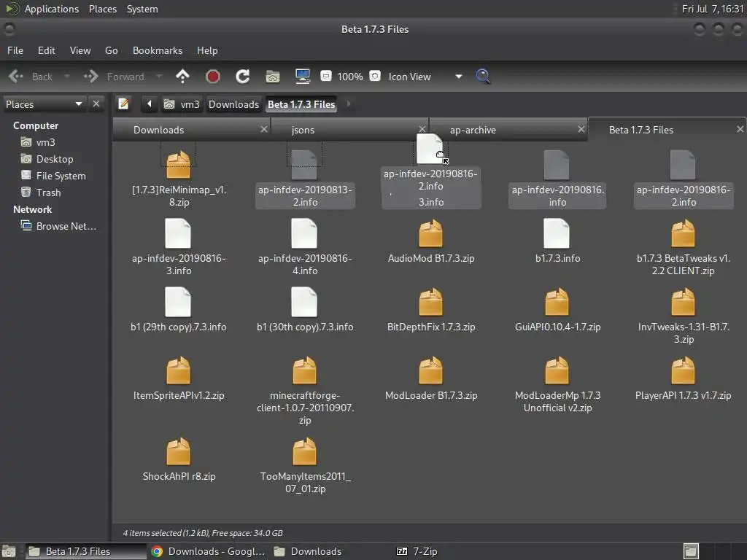Open the search magnifier icon
This screenshot has height=560, width=747.
tap(483, 76)
